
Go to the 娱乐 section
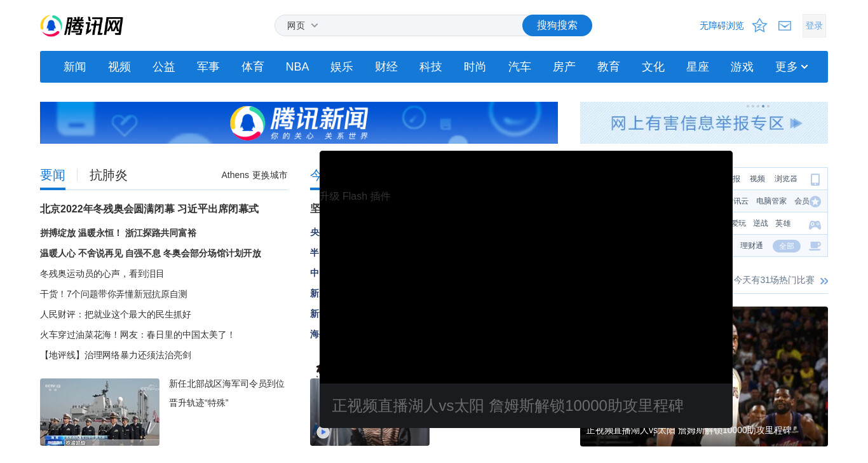[x=342, y=67]
